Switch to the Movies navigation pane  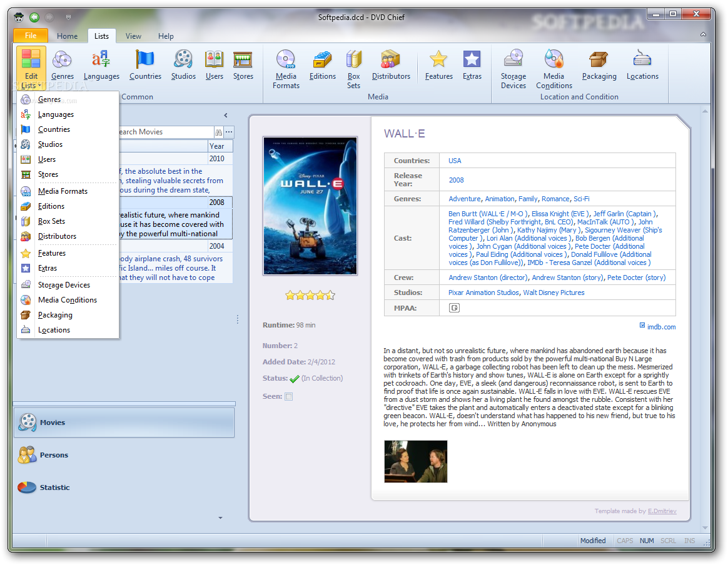124,422
